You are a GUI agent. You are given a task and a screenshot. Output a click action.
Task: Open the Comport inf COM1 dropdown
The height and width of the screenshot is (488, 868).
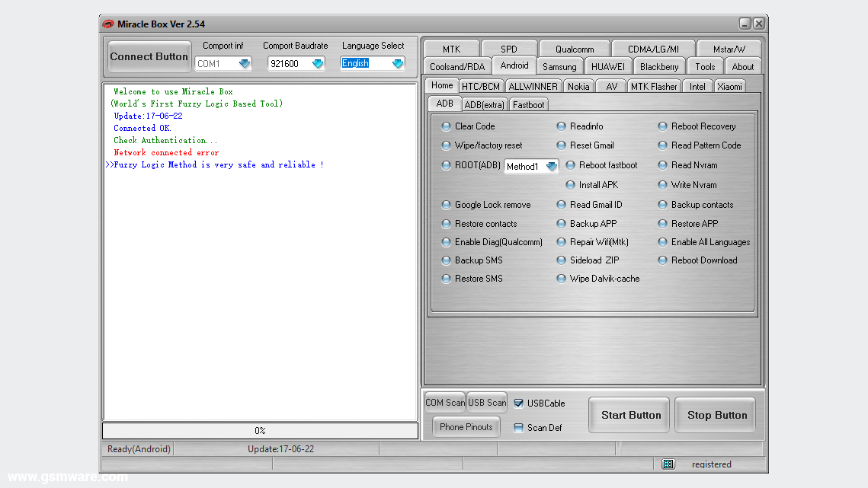click(244, 64)
